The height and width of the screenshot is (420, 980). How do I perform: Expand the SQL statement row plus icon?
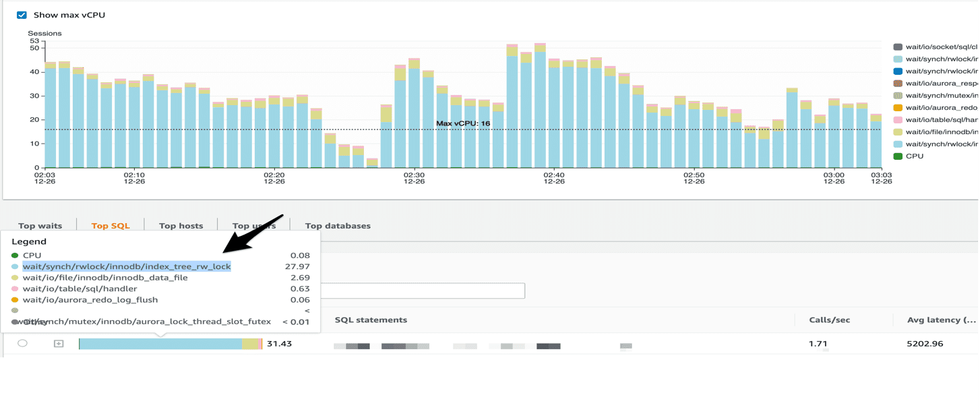[x=59, y=344]
